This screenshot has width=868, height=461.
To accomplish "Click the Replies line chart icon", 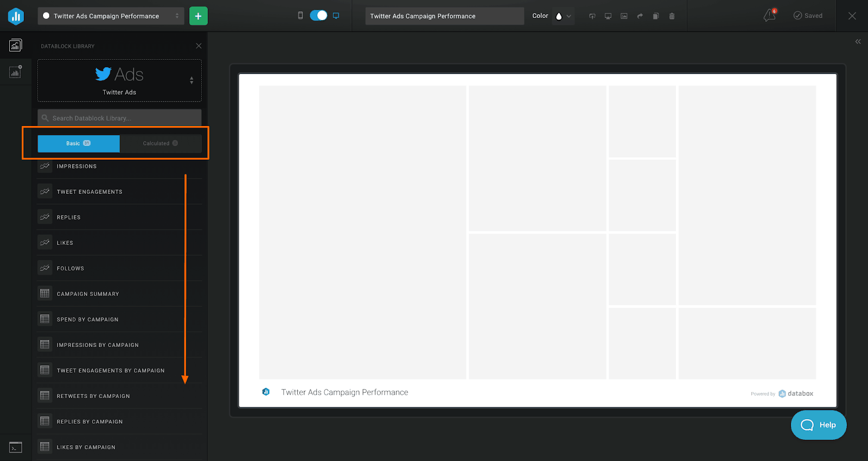I will click(45, 217).
